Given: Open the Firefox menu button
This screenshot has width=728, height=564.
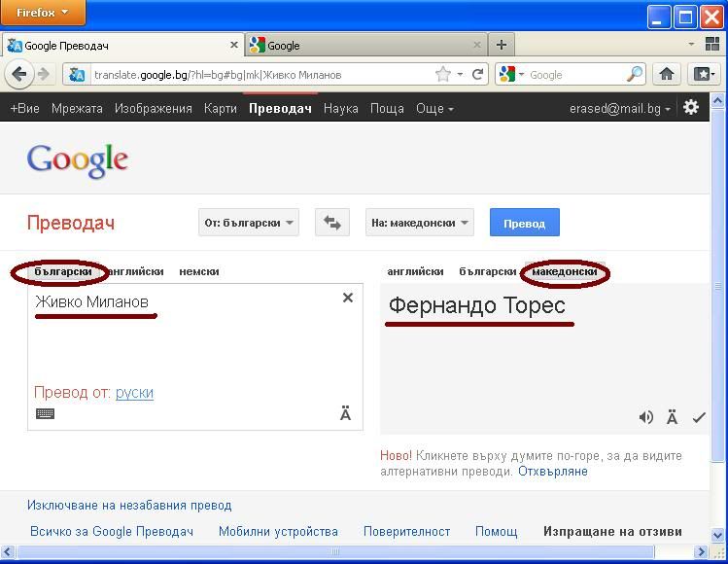Looking at the screenshot, I should coord(43,12).
